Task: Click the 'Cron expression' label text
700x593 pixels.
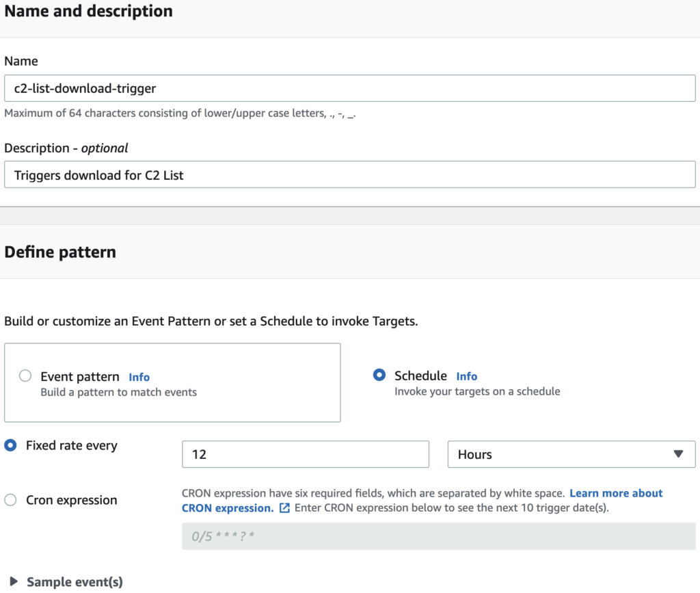Action: (x=71, y=500)
